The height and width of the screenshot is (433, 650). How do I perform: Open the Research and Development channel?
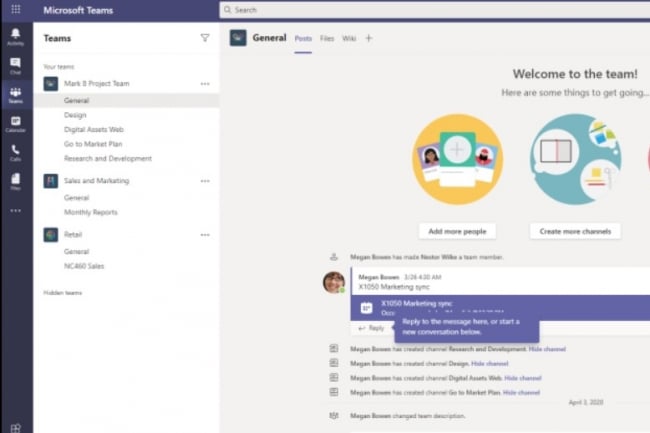[108, 159]
